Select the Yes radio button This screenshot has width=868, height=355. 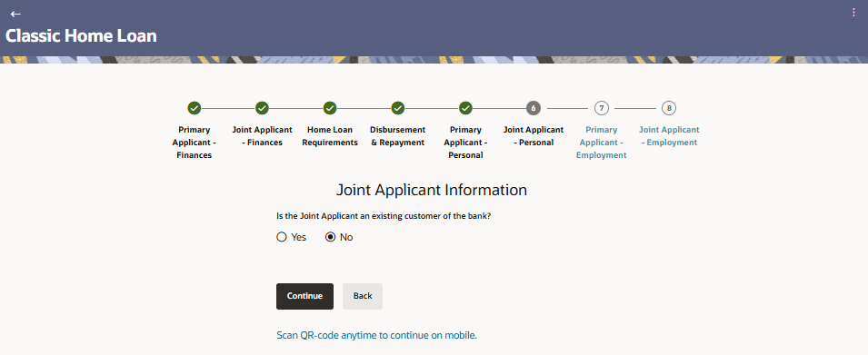(x=282, y=237)
